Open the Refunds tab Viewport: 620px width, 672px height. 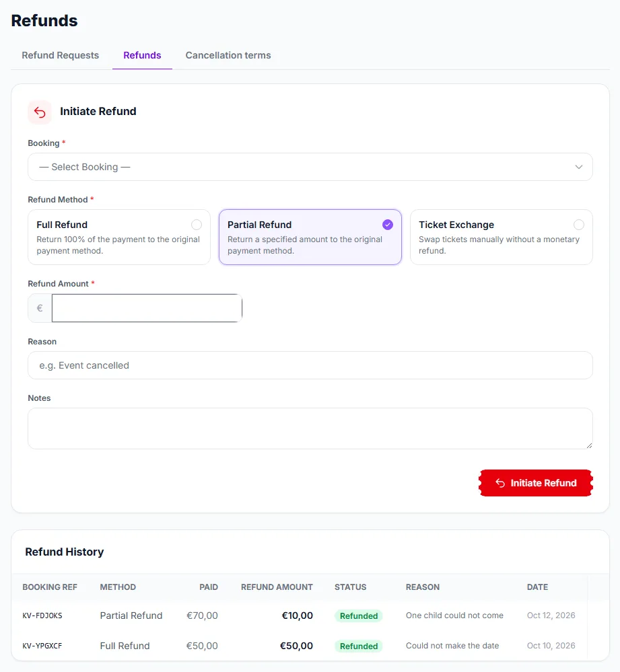tap(142, 55)
